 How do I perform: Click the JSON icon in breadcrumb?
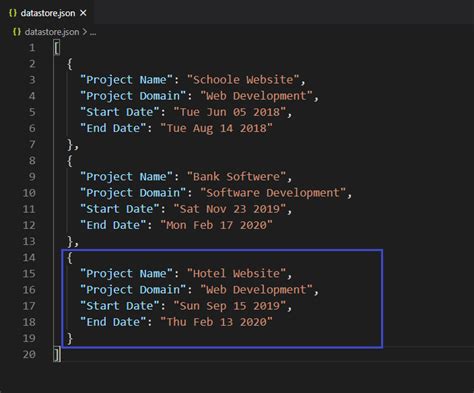(17, 32)
